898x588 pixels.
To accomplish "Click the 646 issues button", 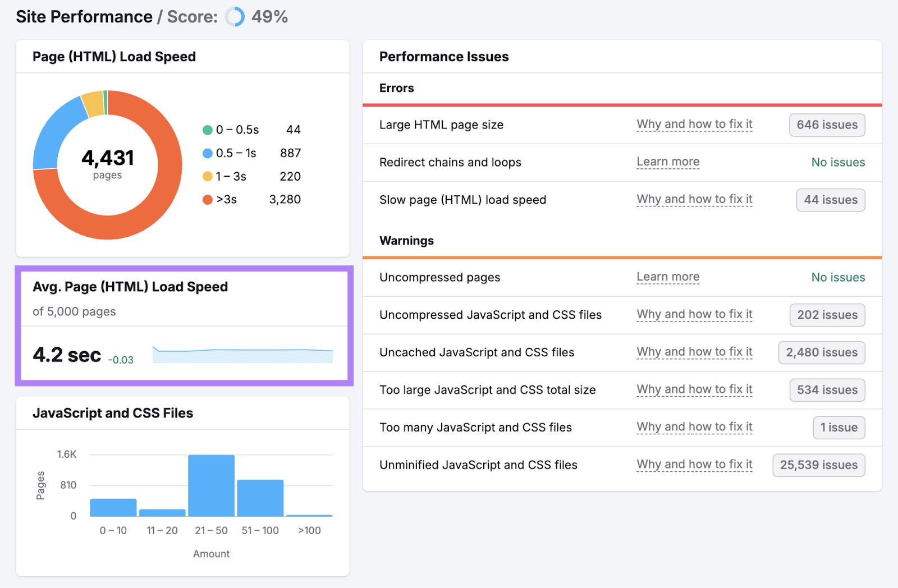I will click(826, 125).
